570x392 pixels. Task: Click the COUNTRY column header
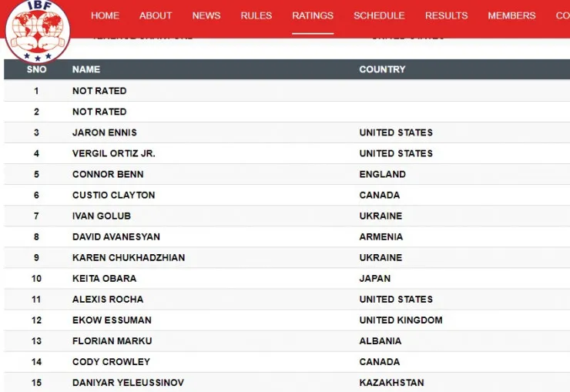[382, 69]
